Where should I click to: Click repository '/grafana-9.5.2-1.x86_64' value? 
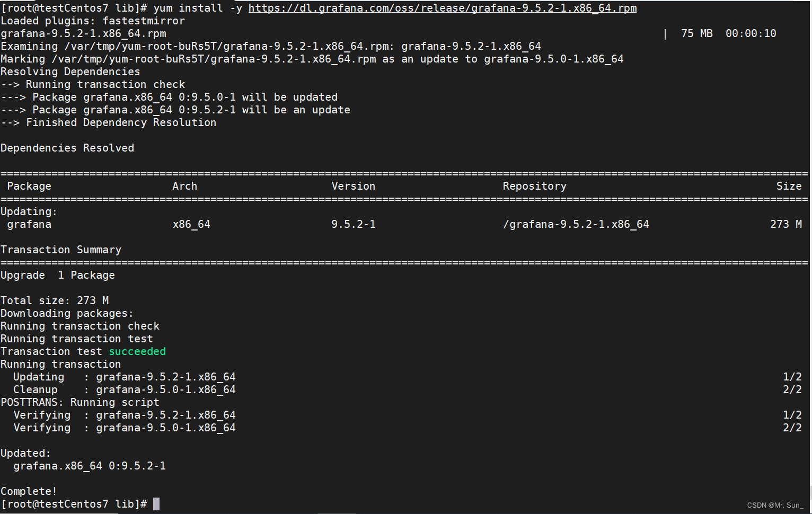click(576, 224)
